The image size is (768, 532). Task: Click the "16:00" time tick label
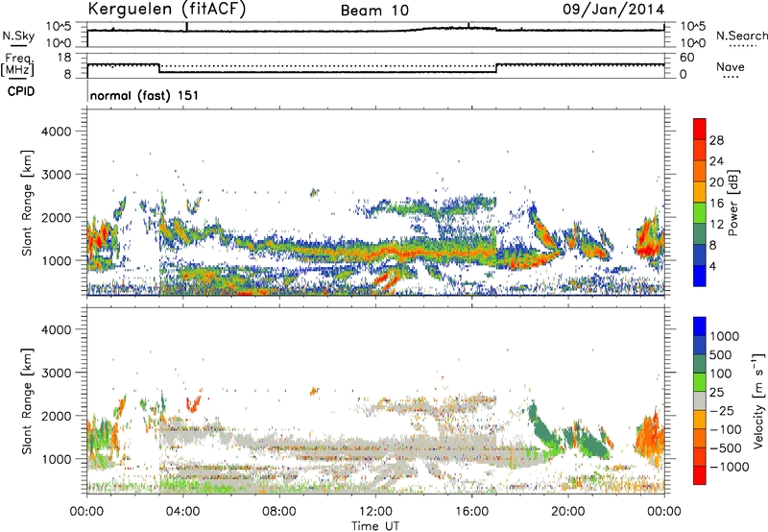pyautogui.click(x=471, y=512)
